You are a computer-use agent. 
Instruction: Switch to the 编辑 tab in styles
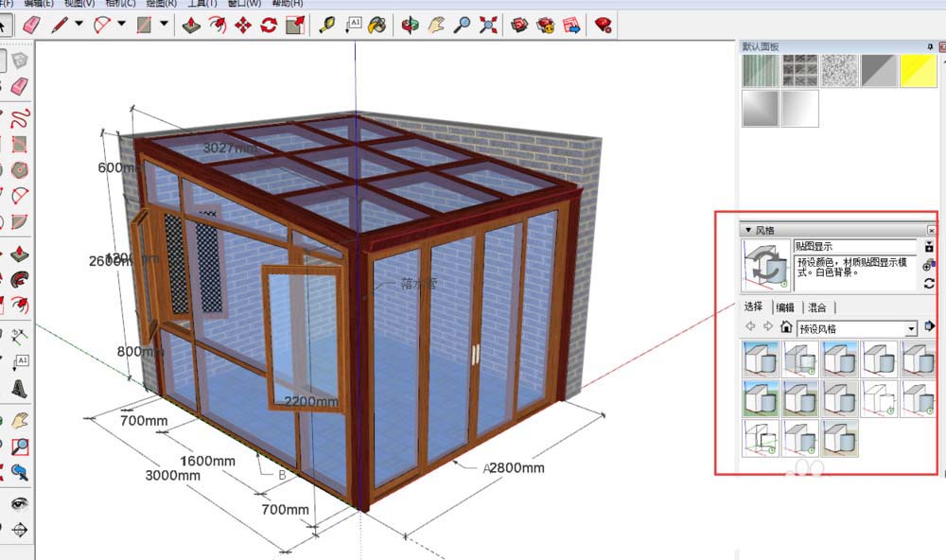click(x=785, y=307)
